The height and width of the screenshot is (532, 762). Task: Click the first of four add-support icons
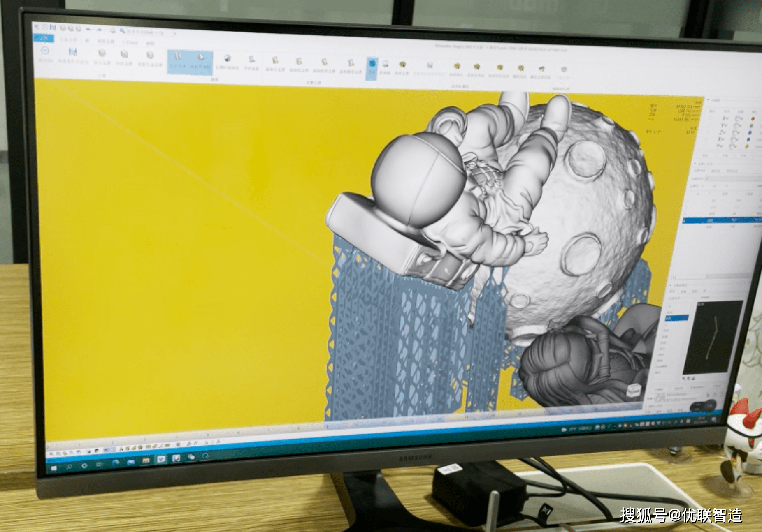(x=275, y=60)
